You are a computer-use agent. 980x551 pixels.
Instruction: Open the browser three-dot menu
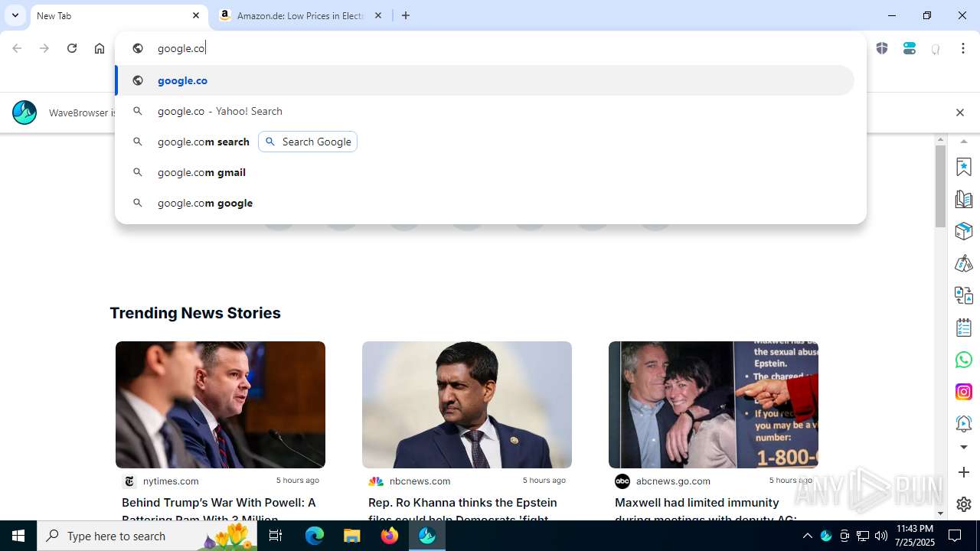963,48
